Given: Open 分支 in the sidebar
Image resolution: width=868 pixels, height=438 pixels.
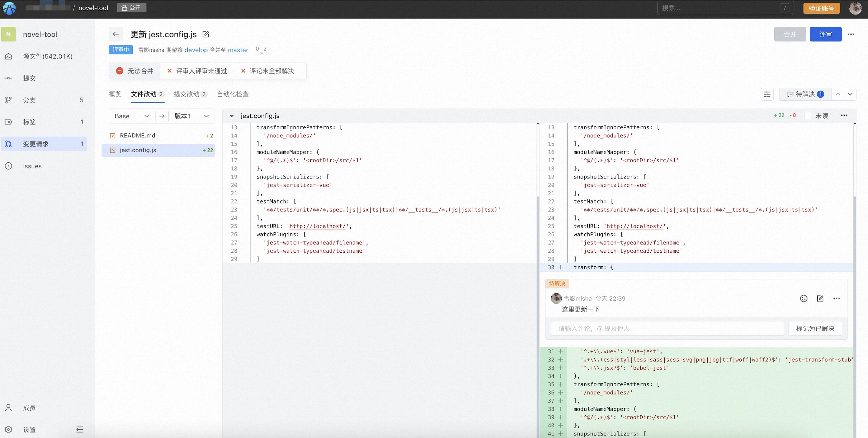Looking at the screenshot, I should click(x=44, y=100).
